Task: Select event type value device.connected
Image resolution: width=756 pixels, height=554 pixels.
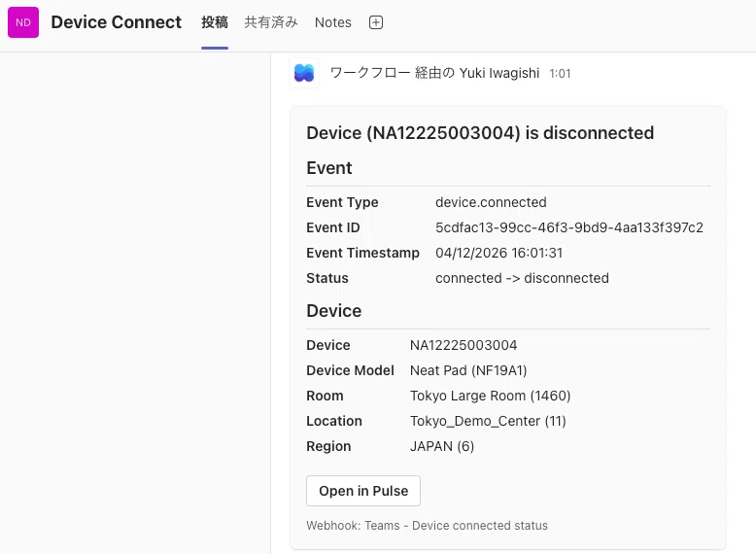Action: click(491, 202)
